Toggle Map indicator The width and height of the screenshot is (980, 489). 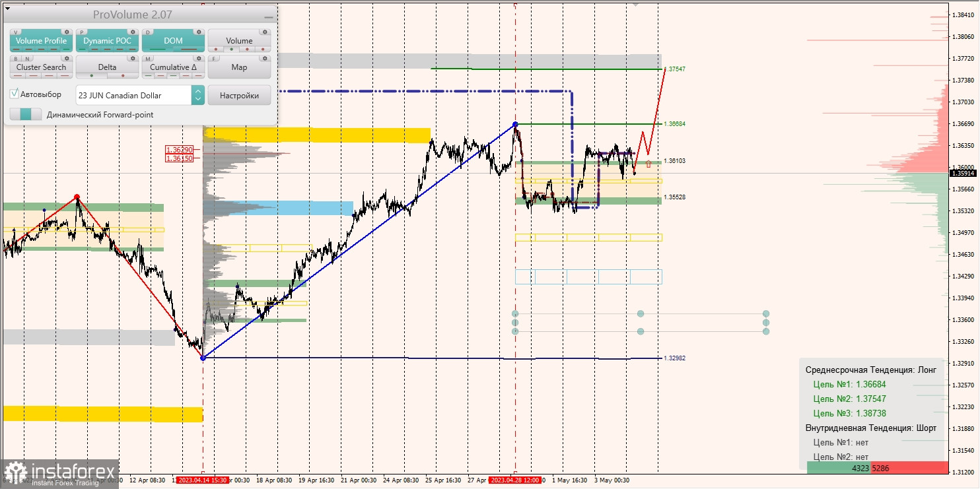pos(239,67)
